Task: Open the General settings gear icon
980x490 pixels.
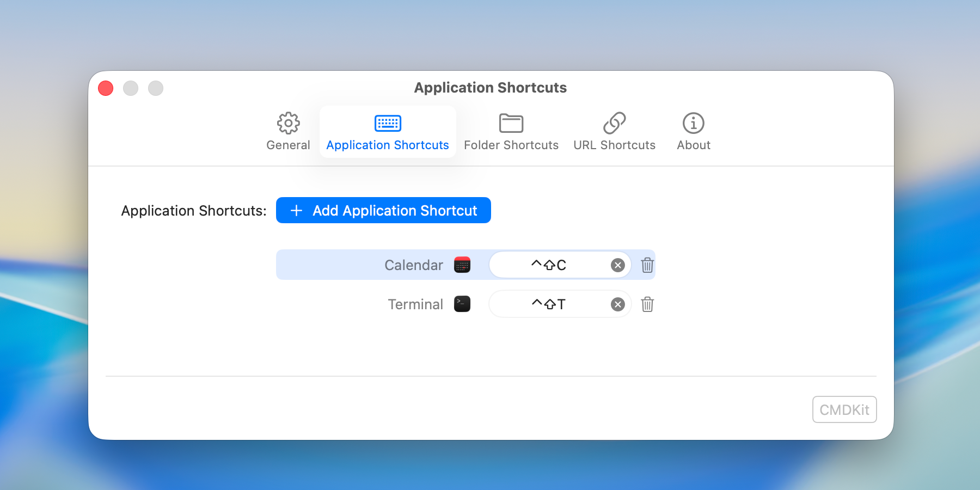Action: pyautogui.click(x=288, y=124)
